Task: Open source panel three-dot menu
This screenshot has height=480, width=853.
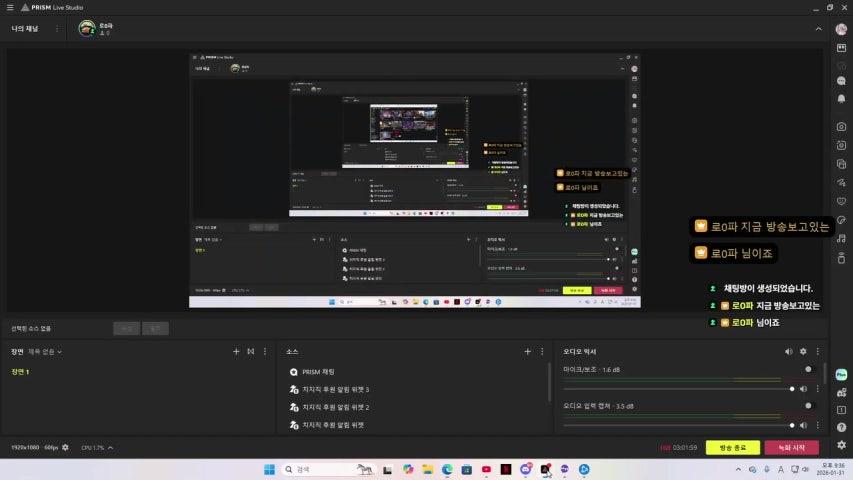Action: 542,352
